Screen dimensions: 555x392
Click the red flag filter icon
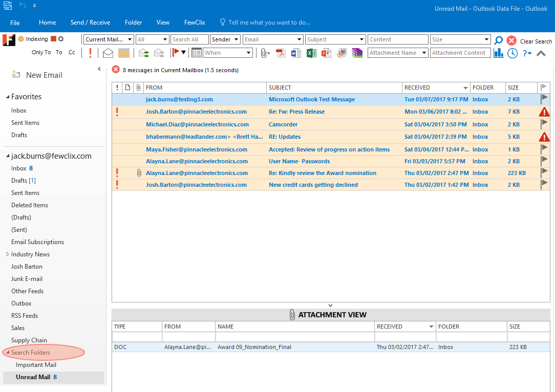175,53
